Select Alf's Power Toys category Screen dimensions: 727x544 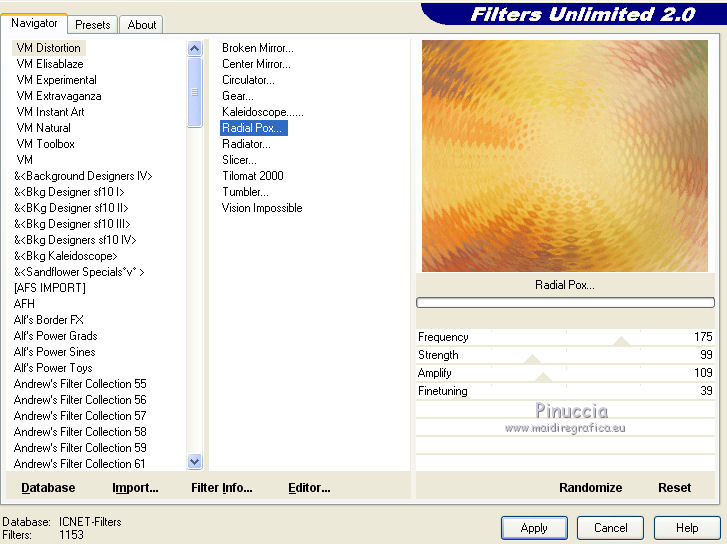[53, 368]
